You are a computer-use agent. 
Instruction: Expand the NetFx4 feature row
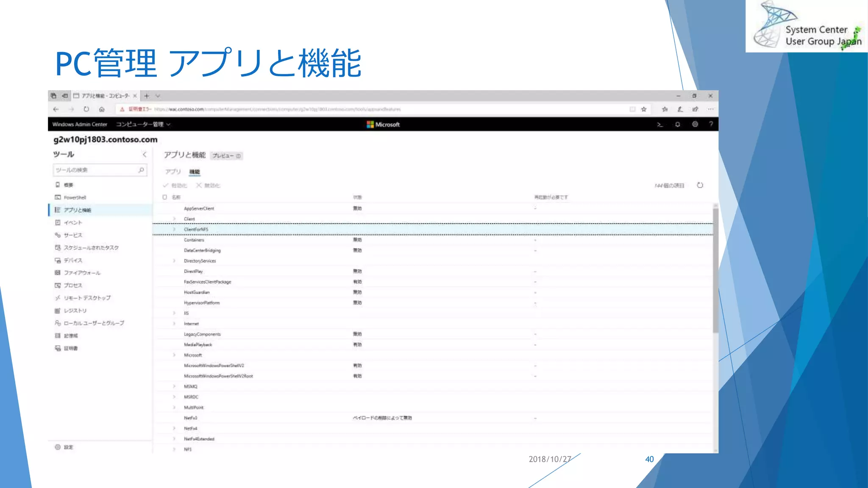point(174,428)
